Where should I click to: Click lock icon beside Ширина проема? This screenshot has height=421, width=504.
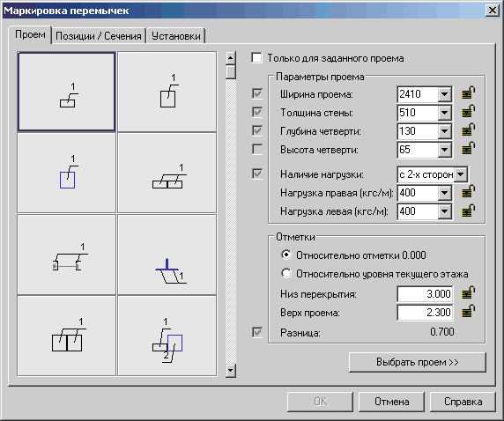pos(469,93)
